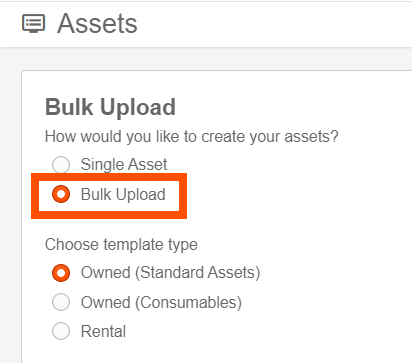The height and width of the screenshot is (363, 412).
Task: Select the Single Asset radio button
Action: tap(61, 164)
